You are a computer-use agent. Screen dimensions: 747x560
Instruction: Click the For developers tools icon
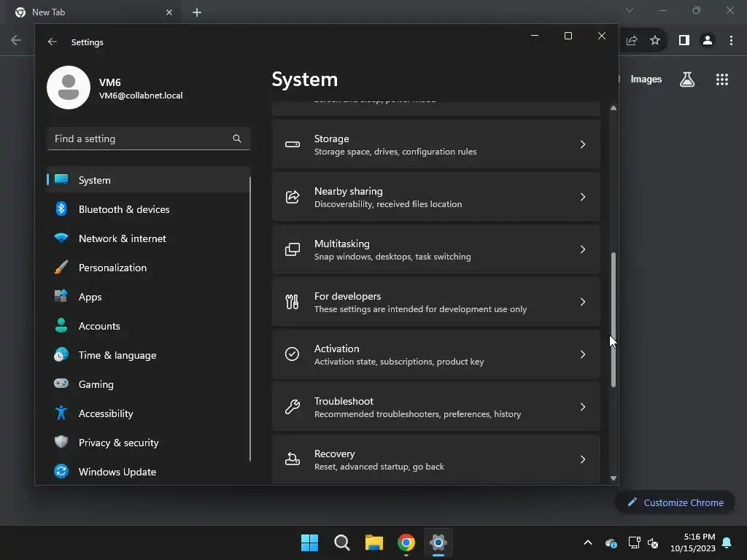292,302
